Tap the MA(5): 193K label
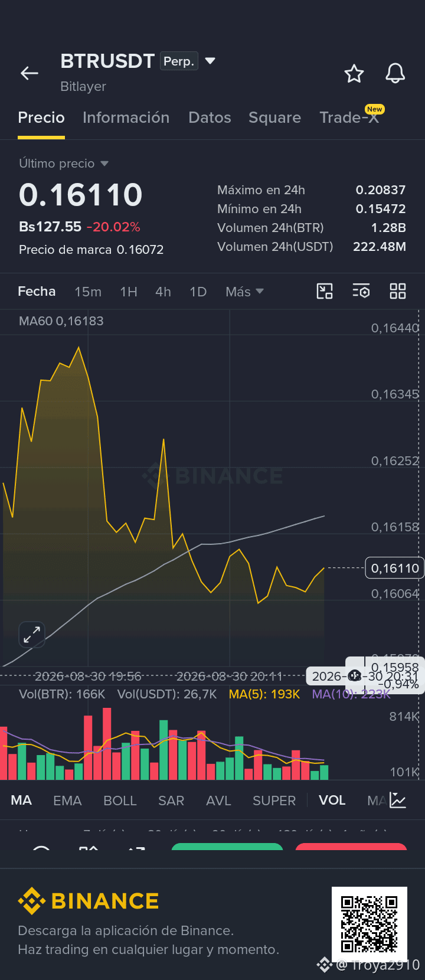This screenshot has height=980, width=425. (x=264, y=694)
